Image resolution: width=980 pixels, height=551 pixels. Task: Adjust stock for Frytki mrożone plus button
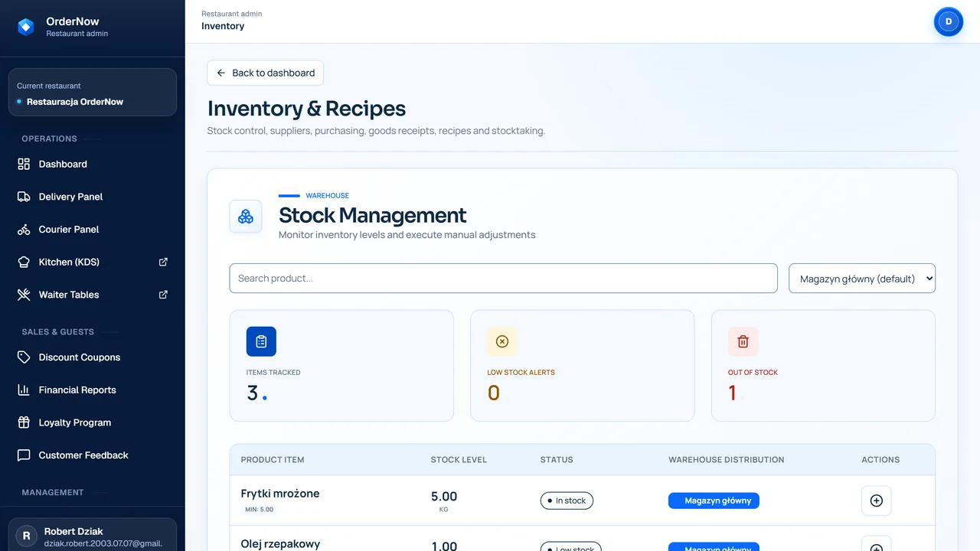pos(877,500)
